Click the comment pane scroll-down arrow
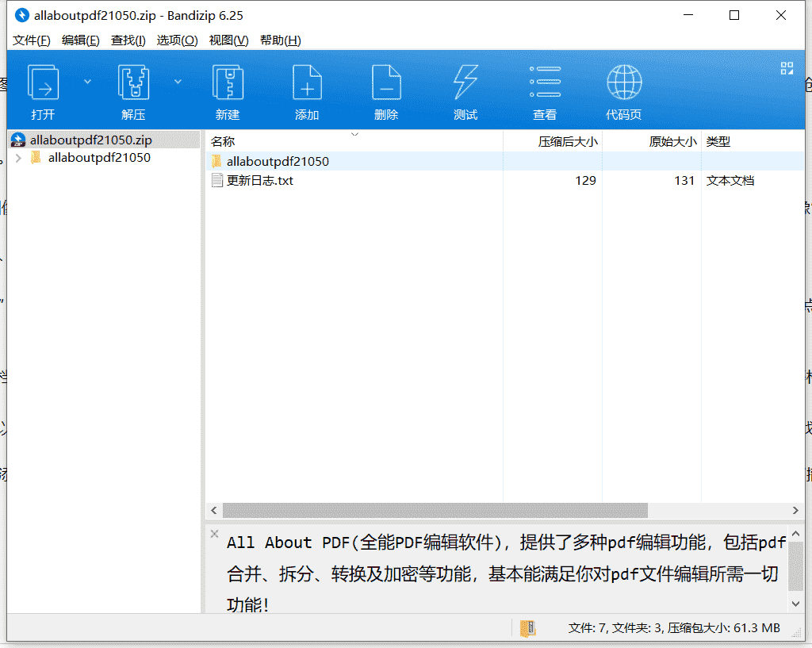812x648 pixels. pos(795,604)
